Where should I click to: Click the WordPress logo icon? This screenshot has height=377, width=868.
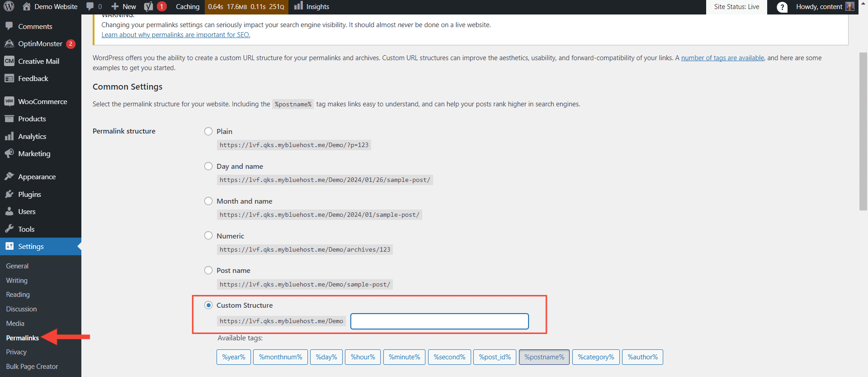[9, 6]
